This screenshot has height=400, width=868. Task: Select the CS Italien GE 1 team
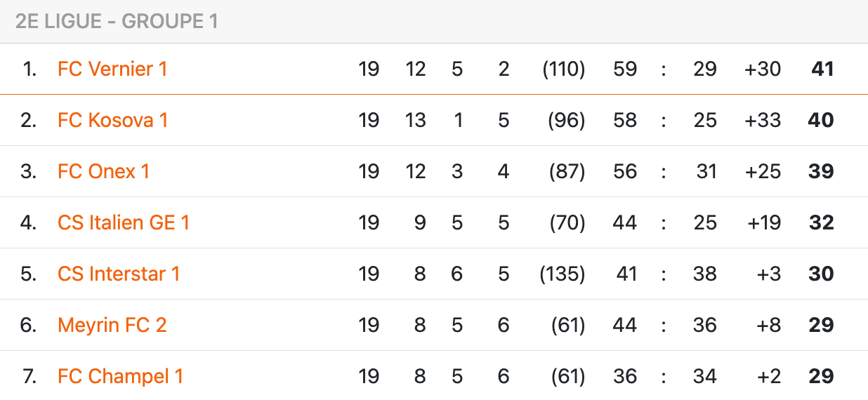click(124, 222)
